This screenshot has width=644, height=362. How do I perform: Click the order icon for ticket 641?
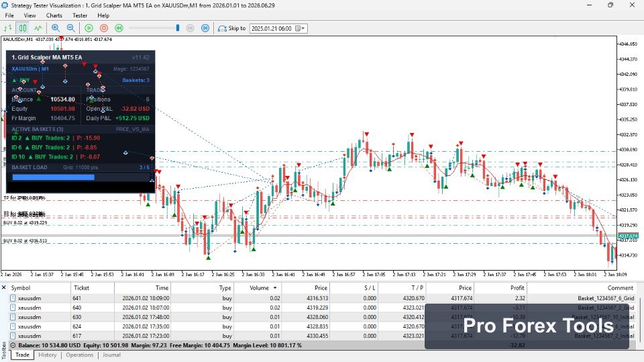13,298
